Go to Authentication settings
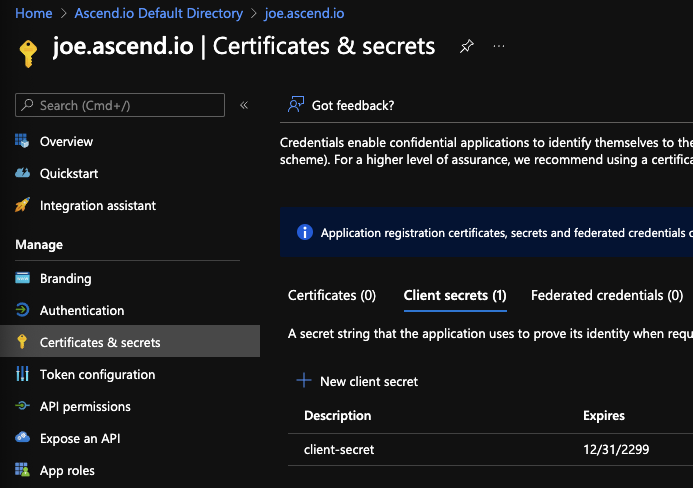The image size is (693, 488). 82,311
